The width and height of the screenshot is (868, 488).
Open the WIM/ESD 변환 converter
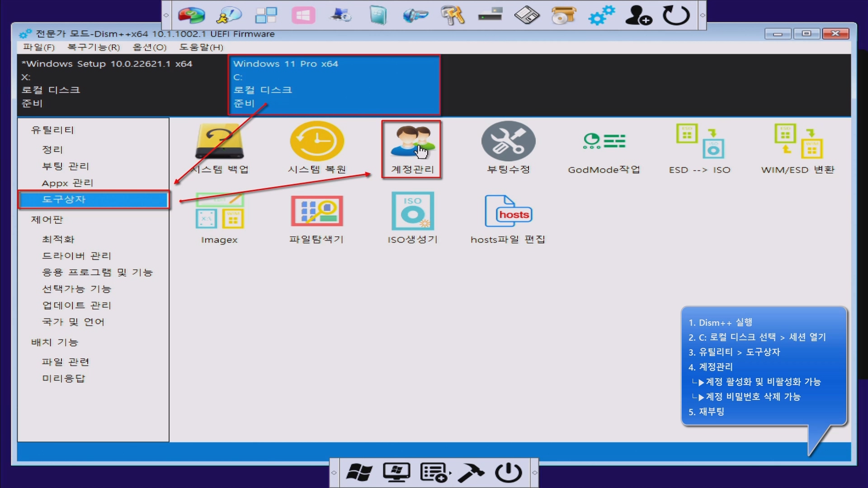(797, 149)
